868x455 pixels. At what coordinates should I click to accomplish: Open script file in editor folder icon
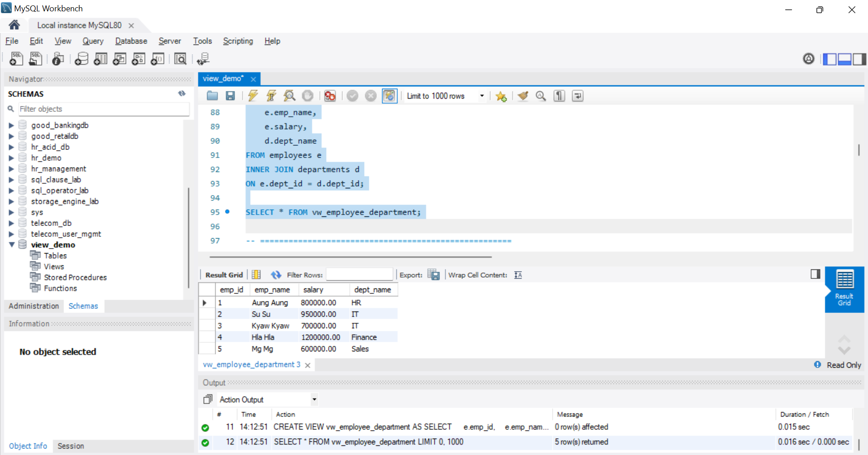(212, 96)
